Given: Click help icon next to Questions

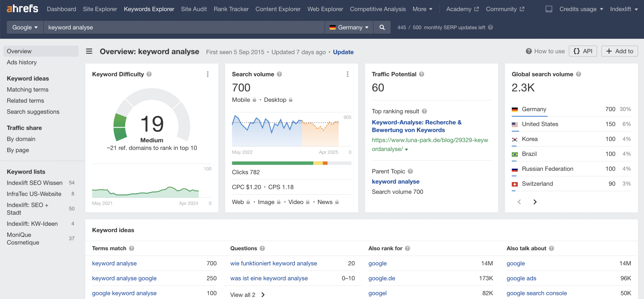Looking at the screenshot, I should 262,248.
